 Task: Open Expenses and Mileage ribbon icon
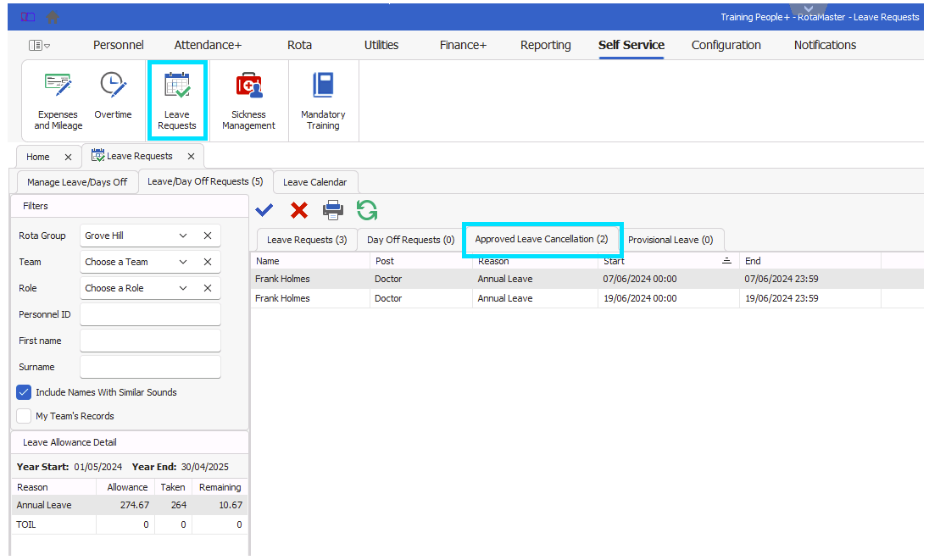[x=58, y=101]
